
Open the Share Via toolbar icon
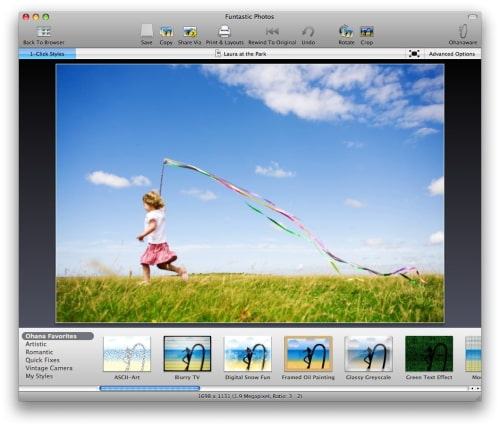[190, 32]
